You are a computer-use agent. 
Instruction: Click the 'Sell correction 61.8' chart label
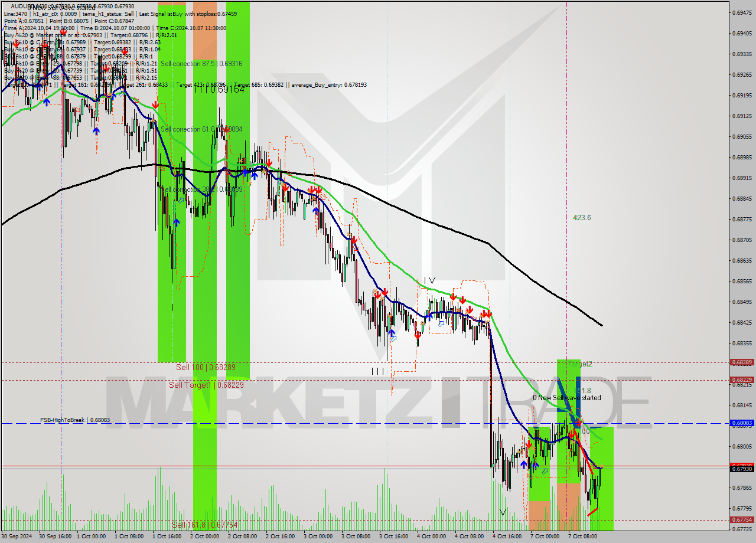coord(187,129)
